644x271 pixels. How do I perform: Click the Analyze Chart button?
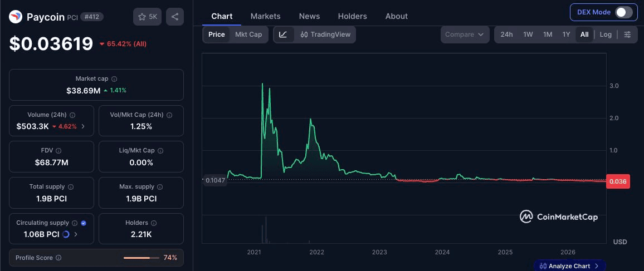569,265
